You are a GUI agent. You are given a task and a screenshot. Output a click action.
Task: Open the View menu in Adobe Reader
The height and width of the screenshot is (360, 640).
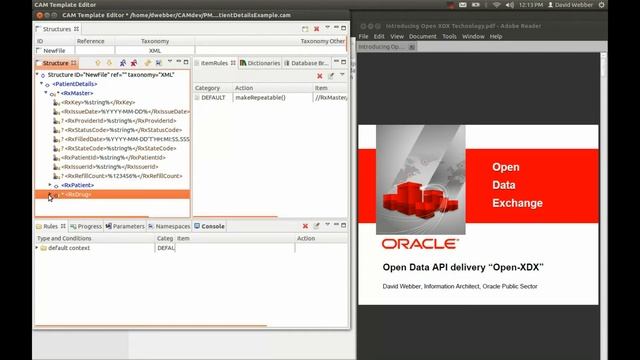point(397,36)
